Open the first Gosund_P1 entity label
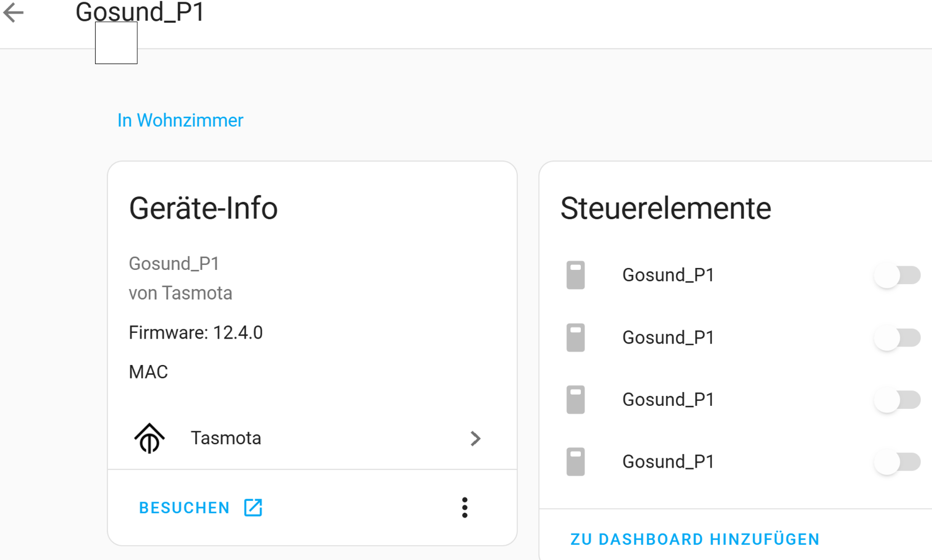 click(668, 275)
